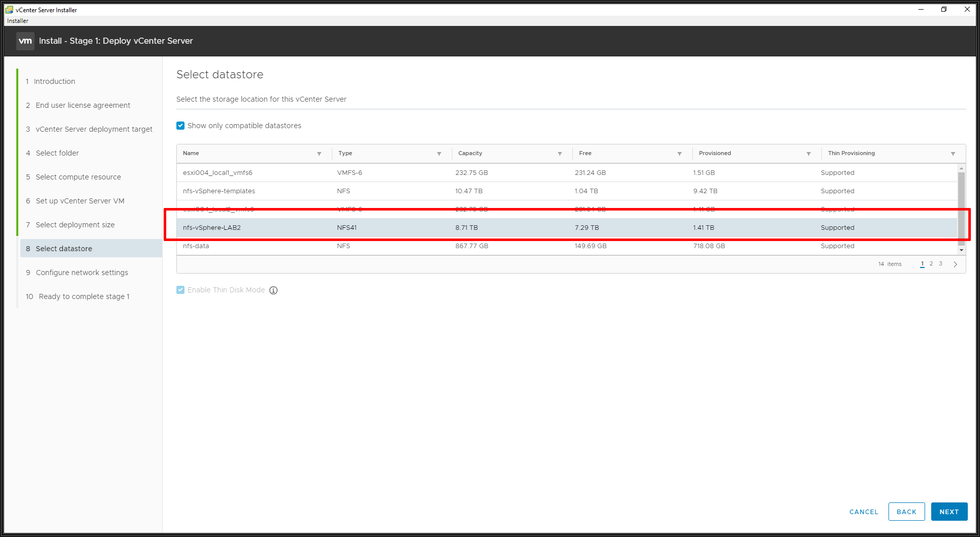The height and width of the screenshot is (537, 980).
Task: Click the vm logo in the header
Action: (x=25, y=41)
